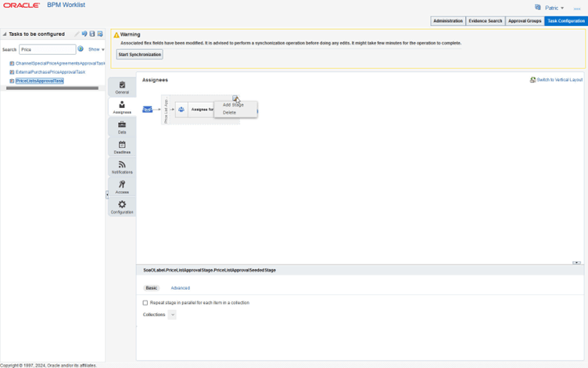Image resolution: width=588 pixels, height=368 pixels.
Task: Click the rightmost icon in the Tasks header, after save
Action: coord(100,34)
